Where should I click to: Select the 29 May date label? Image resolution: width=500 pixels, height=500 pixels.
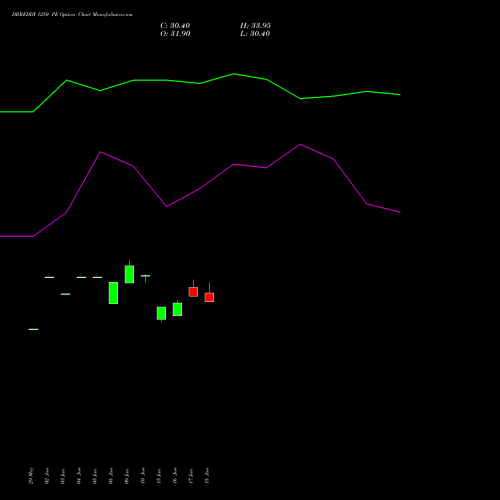point(31,476)
